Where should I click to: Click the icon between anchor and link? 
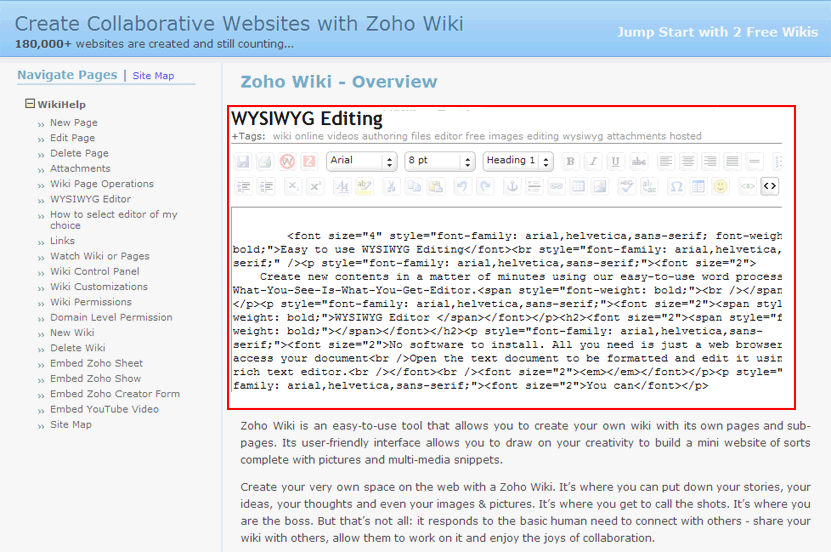[x=534, y=186]
